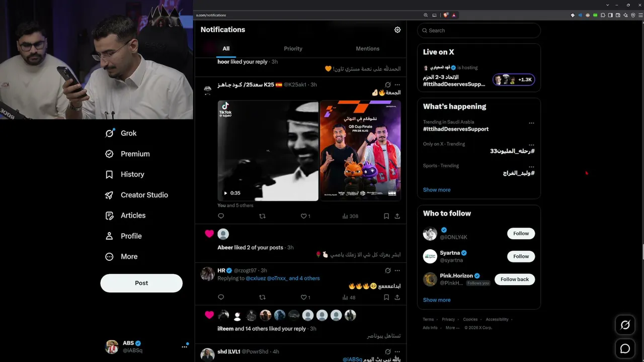Viewport: 644px width, 362px height.
Task: Show more trending topics
Action: pos(437,190)
